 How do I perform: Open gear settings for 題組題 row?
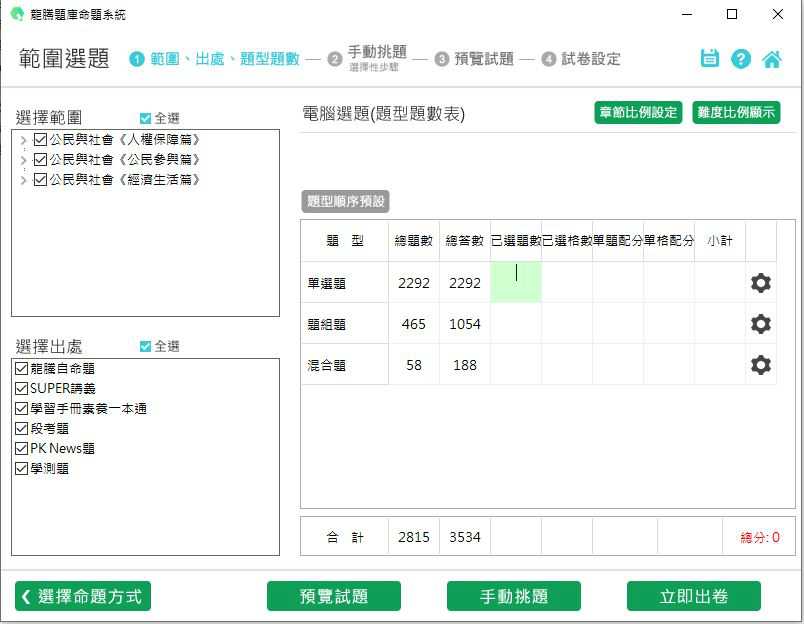tap(760, 324)
